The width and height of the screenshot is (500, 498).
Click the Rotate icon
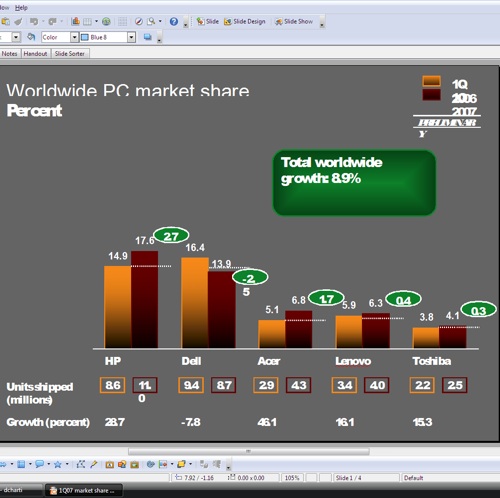tap(151, 464)
